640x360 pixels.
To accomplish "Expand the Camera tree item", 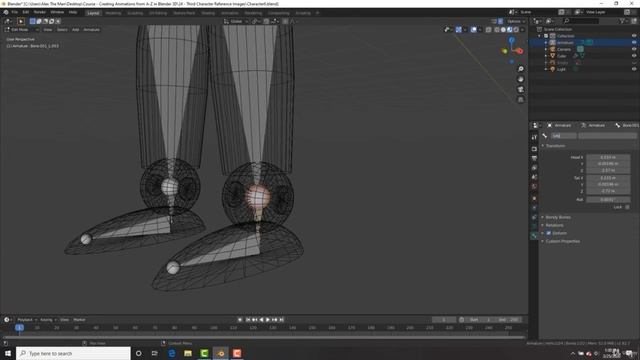I will click(546, 49).
